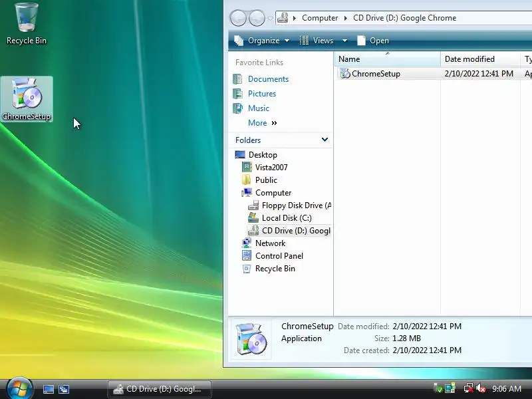Click the CD drive icon in address bar

click(x=283, y=18)
